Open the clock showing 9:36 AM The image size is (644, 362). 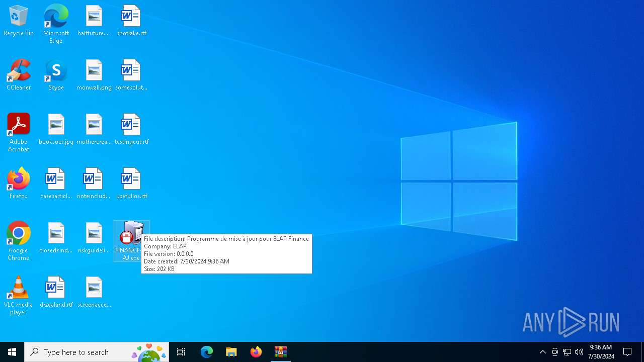tap(601, 352)
